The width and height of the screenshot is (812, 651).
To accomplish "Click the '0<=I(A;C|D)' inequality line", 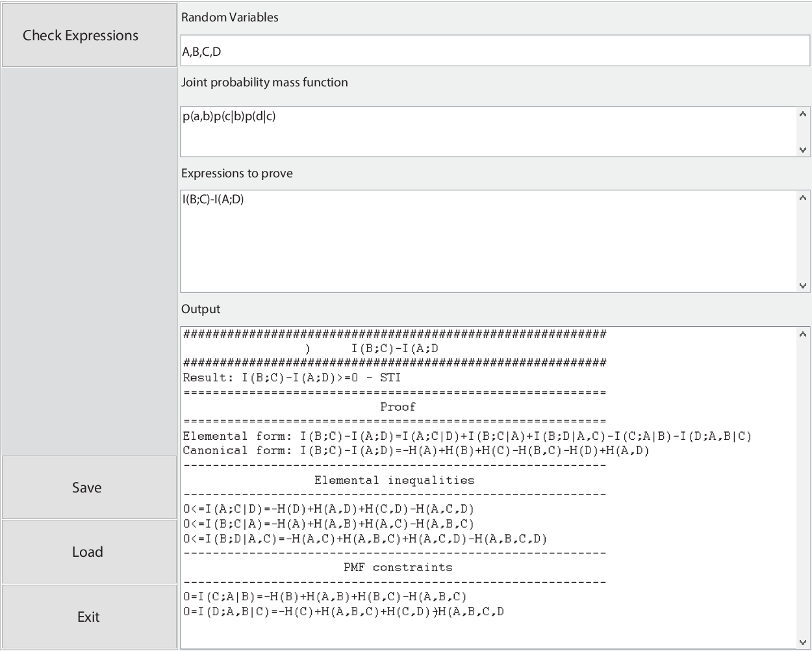I will [328, 509].
